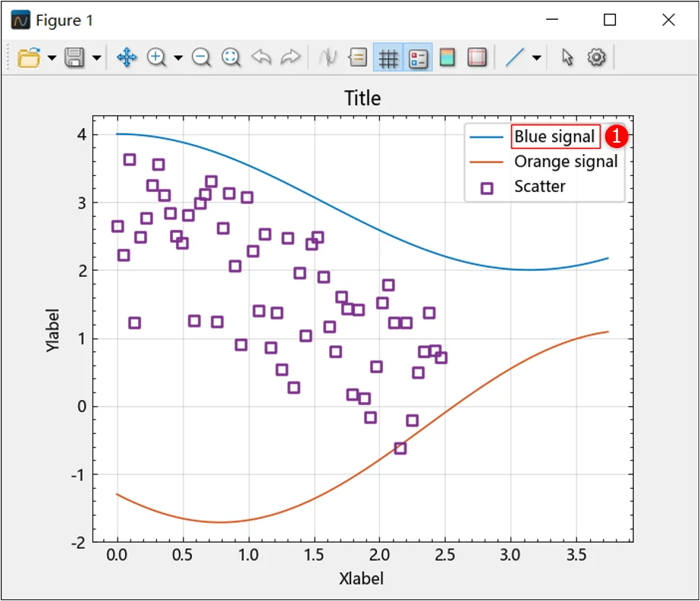Click the 'Xlabel' axis label
The width and height of the screenshot is (700, 601).
tap(361, 578)
